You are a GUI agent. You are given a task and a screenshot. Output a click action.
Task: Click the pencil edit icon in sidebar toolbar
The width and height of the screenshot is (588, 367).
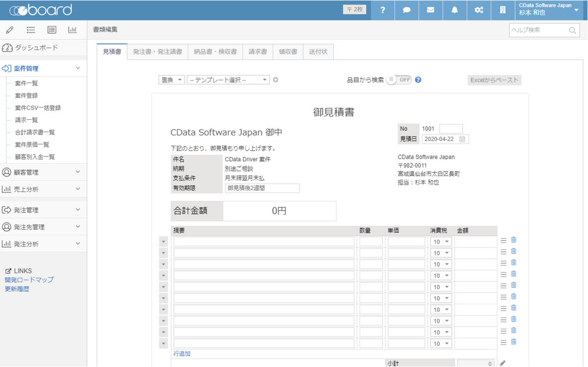(x=10, y=30)
